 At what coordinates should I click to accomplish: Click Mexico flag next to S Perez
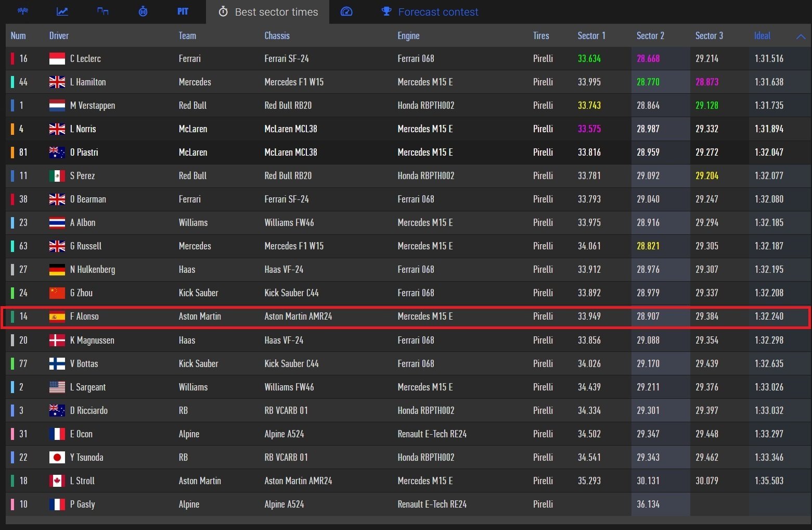point(57,175)
